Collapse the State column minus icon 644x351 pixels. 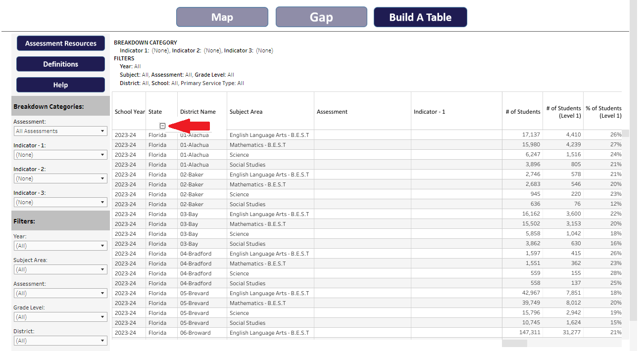162,126
